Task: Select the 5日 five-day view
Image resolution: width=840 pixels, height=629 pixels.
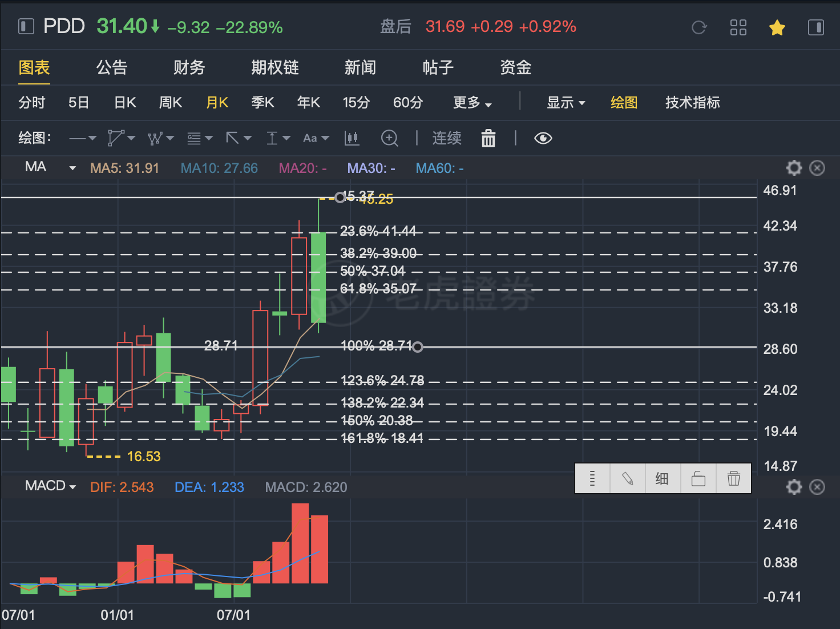Action: tap(79, 103)
